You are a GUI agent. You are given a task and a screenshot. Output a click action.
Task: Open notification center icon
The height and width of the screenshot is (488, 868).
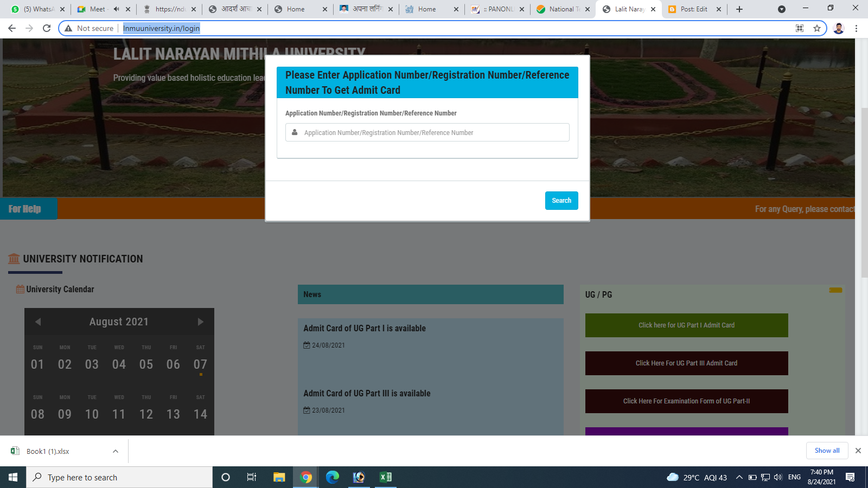850,477
